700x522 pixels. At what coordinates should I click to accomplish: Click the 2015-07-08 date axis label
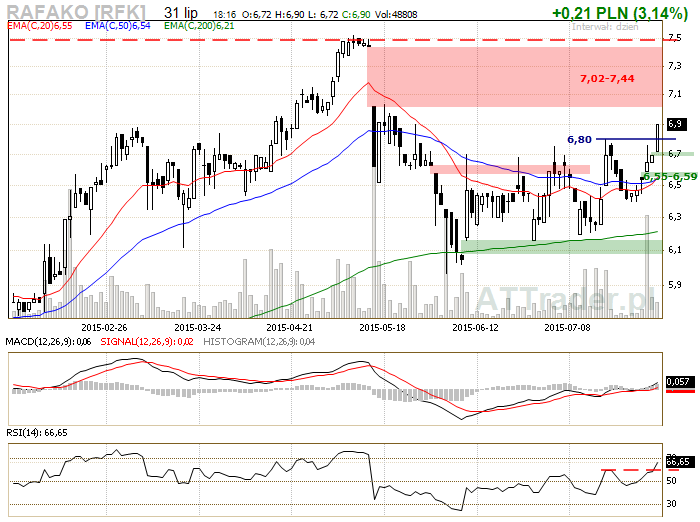(x=567, y=327)
